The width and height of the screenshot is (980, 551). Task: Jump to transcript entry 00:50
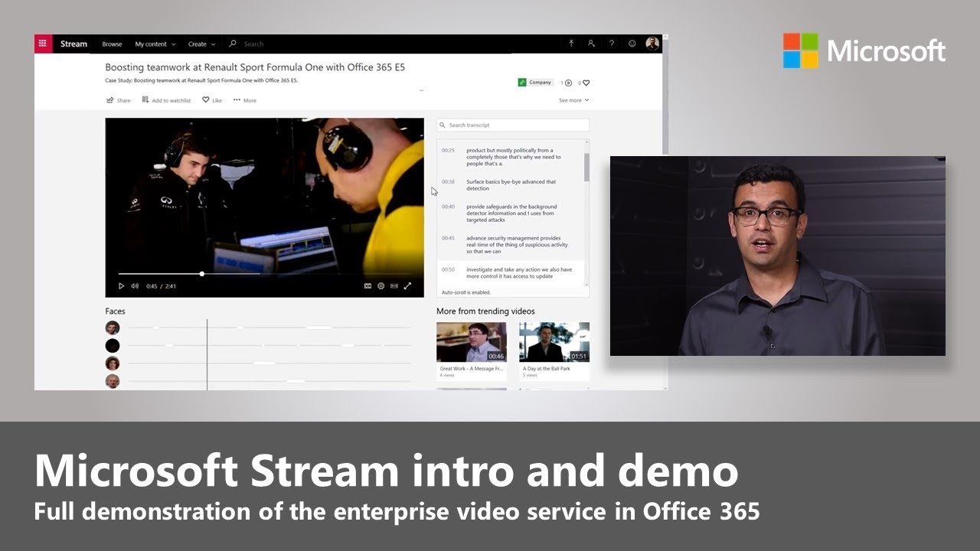[x=510, y=273]
